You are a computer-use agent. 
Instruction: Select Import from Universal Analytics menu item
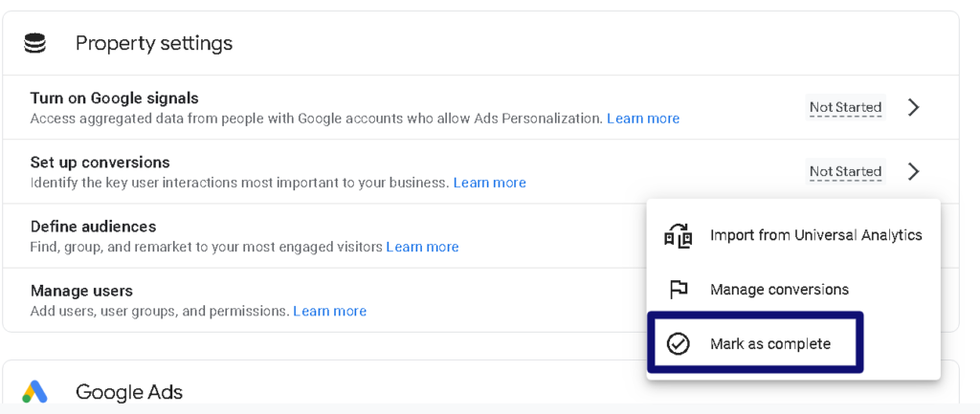793,235
